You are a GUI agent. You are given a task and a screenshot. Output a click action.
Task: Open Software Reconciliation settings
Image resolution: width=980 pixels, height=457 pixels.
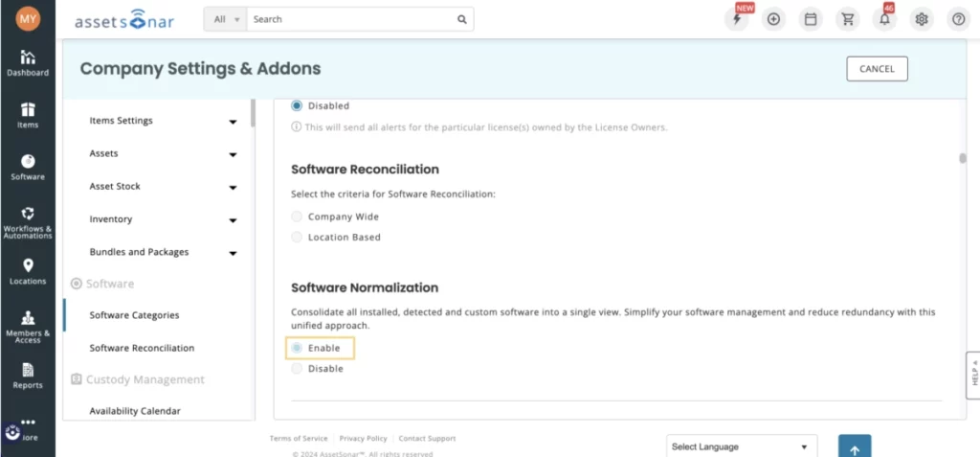(x=142, y=348)
